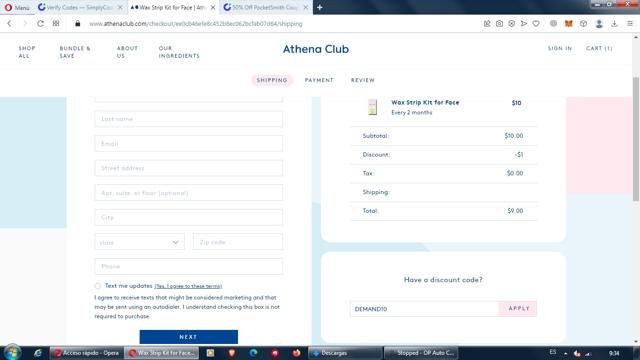640x360 pixels.
Task: Open the Microsoft Edge taskbar icon
Action: click(x=253, y=353)
